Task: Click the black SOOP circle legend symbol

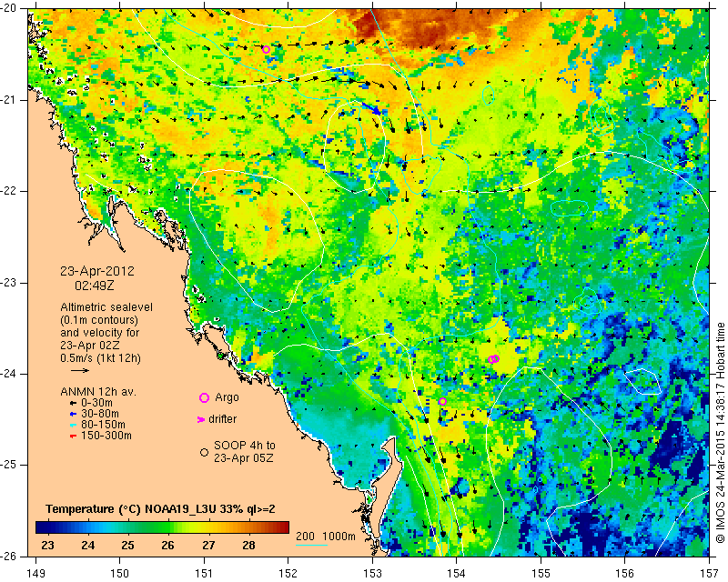Action: pyautogui.click(x=204, y=452)
